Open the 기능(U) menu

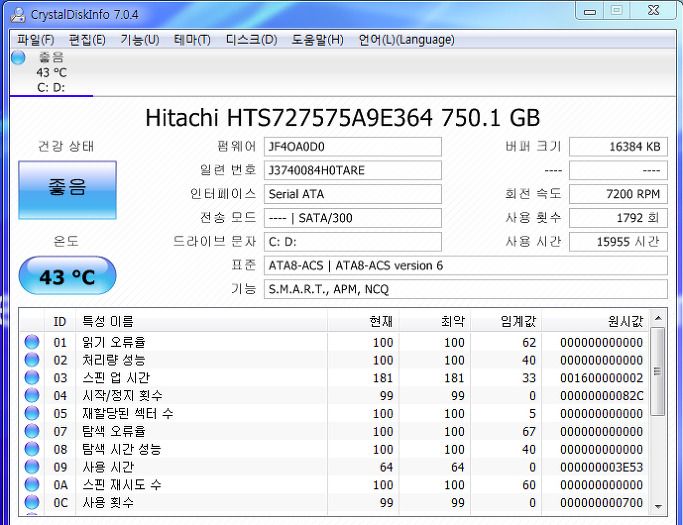pyautogui.click(x=140, y=40)
